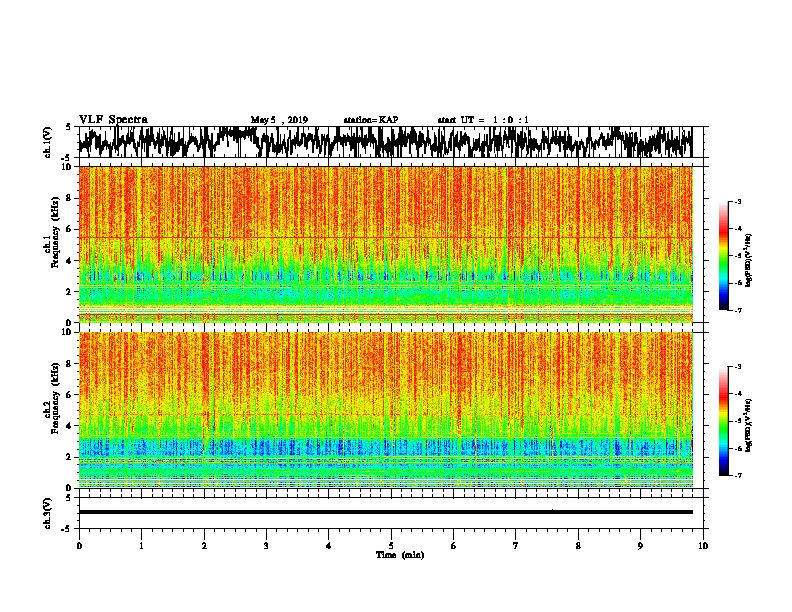Click the ch.2 frequency tick label 8
Viewport: 792px width, 612px height.
pos(68,364)
